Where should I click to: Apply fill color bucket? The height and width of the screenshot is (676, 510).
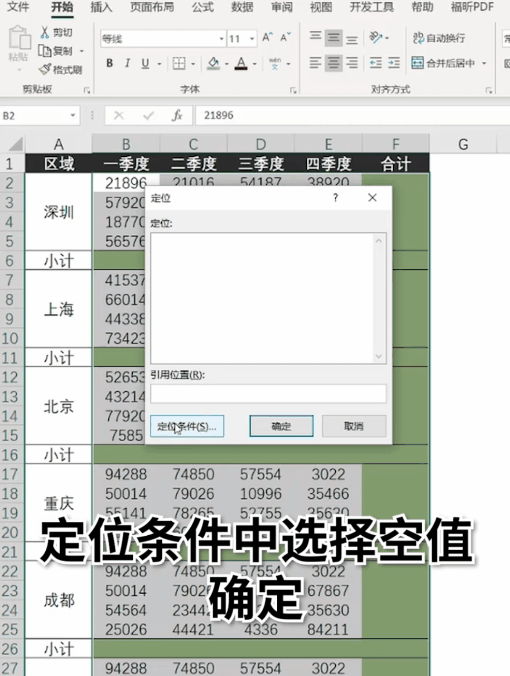[213, 63]
